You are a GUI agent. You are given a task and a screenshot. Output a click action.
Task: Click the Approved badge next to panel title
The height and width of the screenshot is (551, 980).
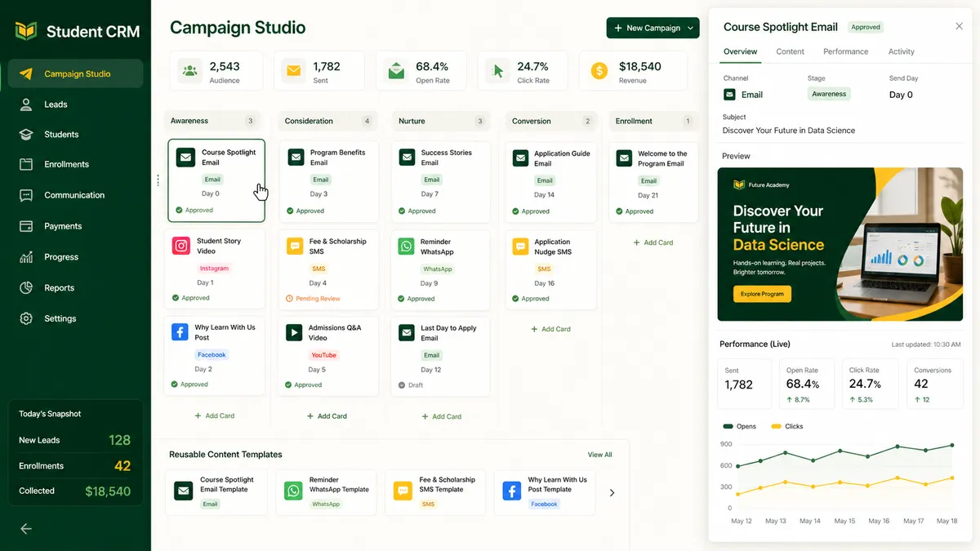pos(866,27)
